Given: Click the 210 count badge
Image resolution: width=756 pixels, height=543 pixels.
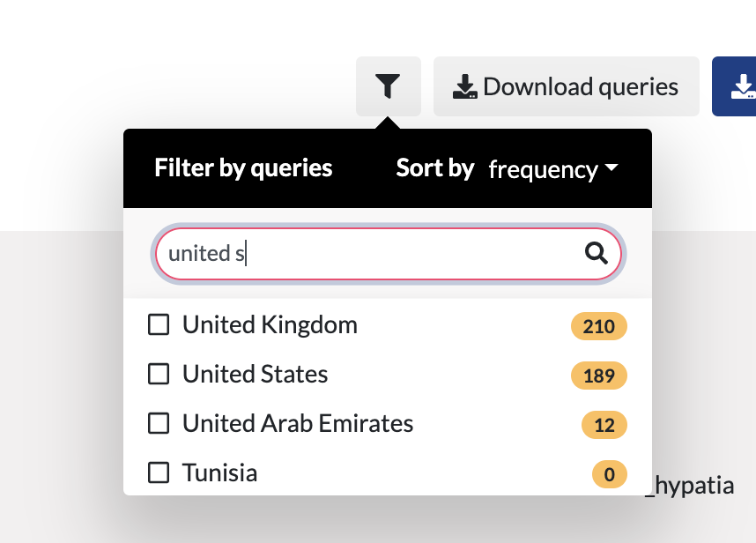Looking at the screenshot, I should click(x=599, y=326).
